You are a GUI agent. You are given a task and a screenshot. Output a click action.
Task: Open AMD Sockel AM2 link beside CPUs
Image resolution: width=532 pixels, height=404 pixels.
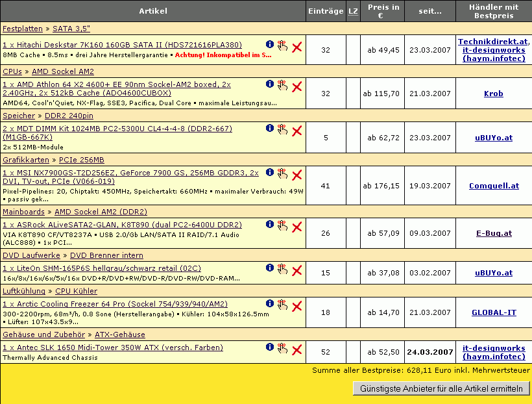(63, 71)
